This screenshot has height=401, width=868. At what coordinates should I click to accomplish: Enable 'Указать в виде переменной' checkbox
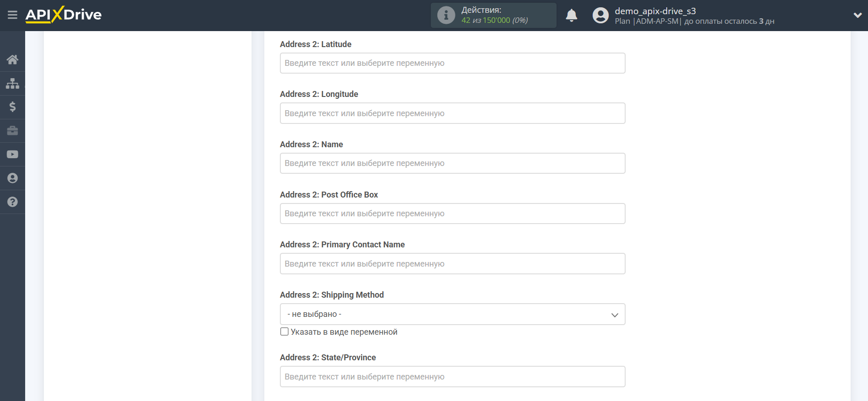click(x=284, y=331)
